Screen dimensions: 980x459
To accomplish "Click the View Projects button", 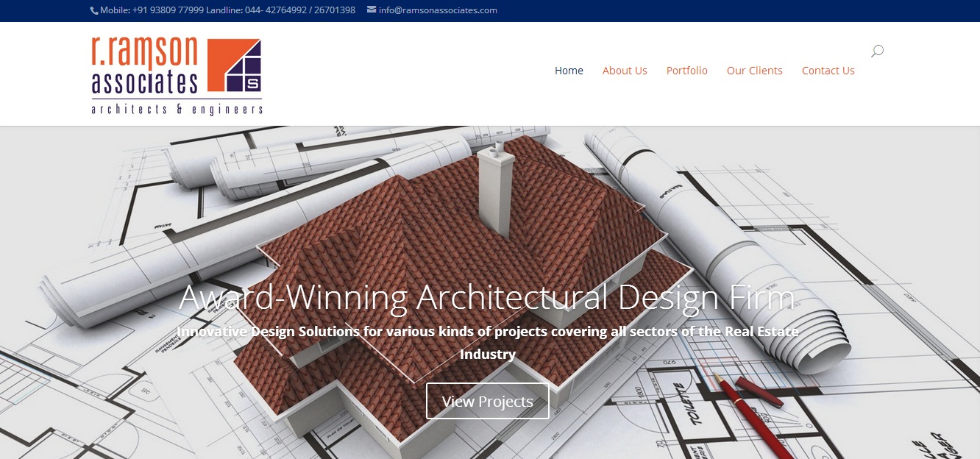I will (487, 401).
